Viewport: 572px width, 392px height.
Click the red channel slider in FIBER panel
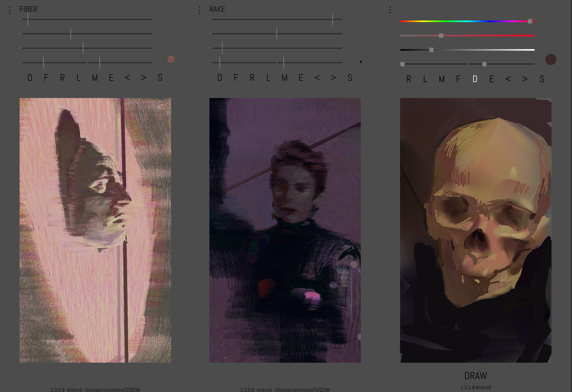87,19
